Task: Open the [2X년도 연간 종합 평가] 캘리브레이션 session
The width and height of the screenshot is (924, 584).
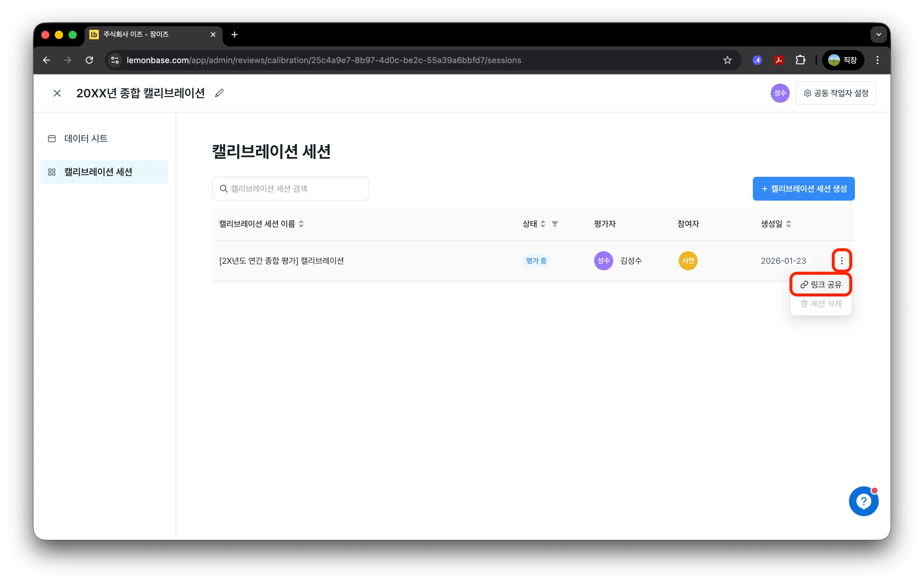Action: [x=281, y=261]
